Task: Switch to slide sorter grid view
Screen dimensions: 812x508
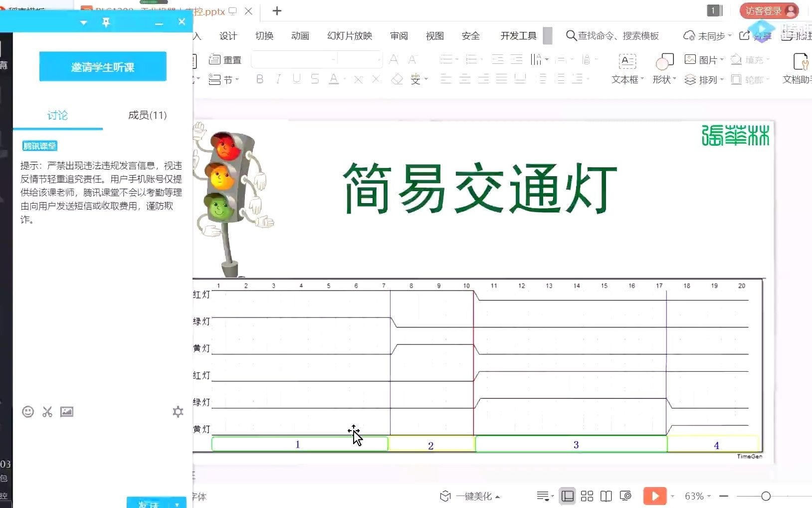Action: 587,496
